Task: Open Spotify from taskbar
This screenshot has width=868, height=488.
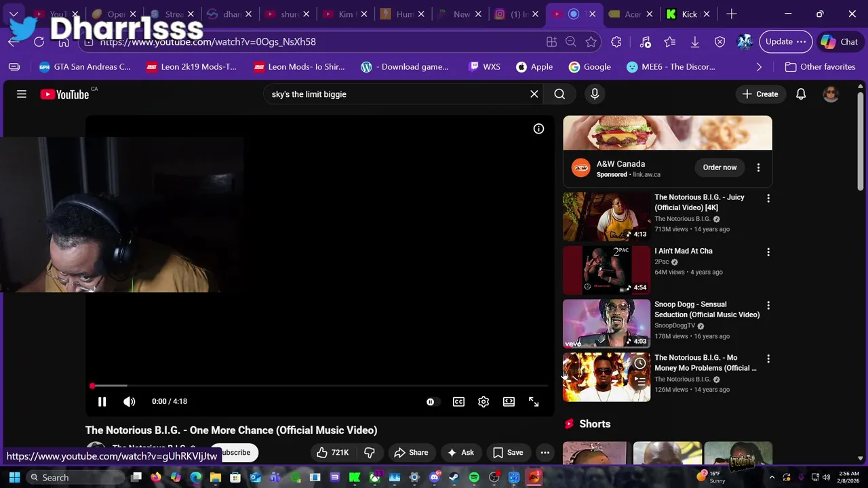Action: (474, 477)
